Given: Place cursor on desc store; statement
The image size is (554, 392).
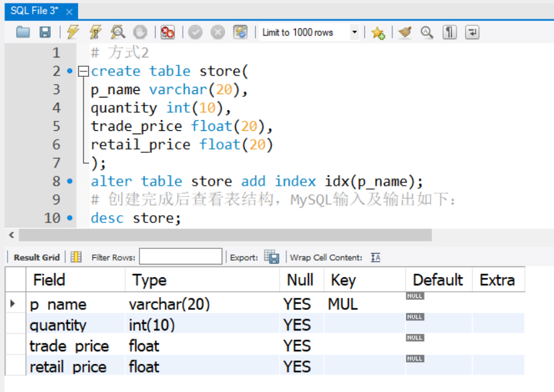Looking at the screenshot, I should (x=135, y=218).
